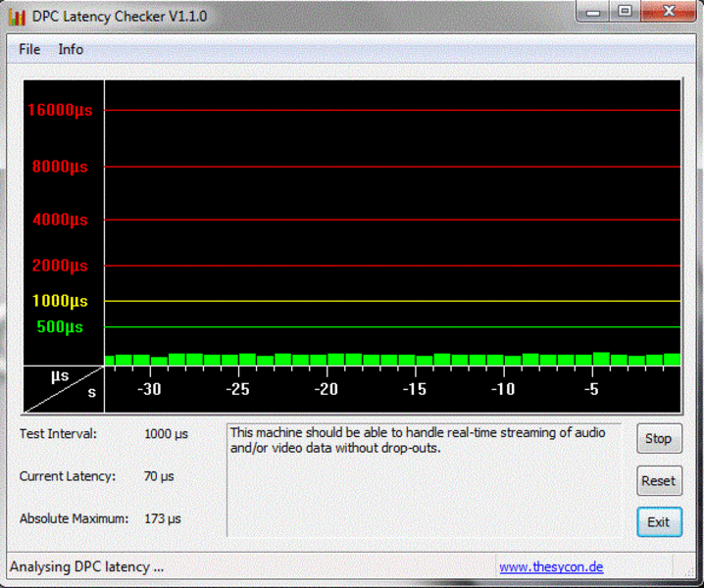This screenshot has height=588, width=704.
Task: Click the Absolute Maximum value 173 µs
Action: [163, 518]
